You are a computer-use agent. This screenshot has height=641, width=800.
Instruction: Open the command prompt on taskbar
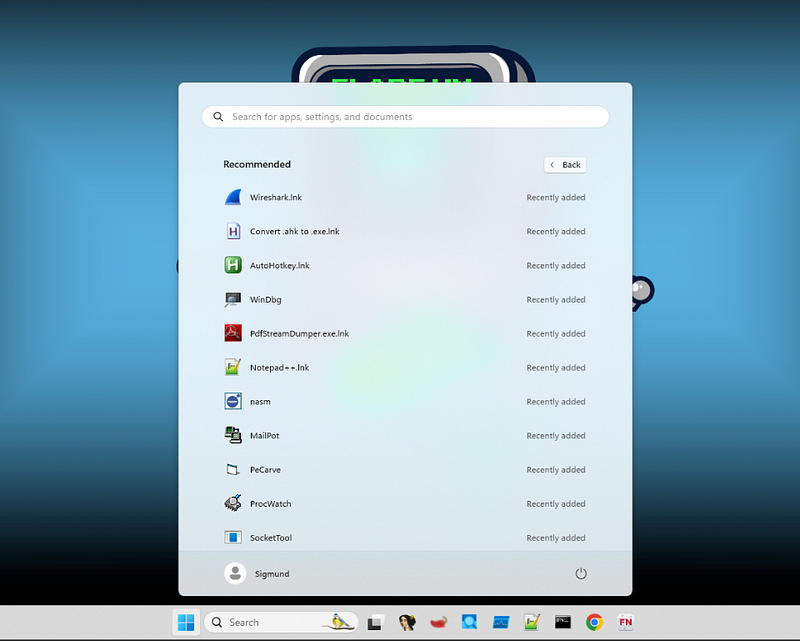pos(563,622)
